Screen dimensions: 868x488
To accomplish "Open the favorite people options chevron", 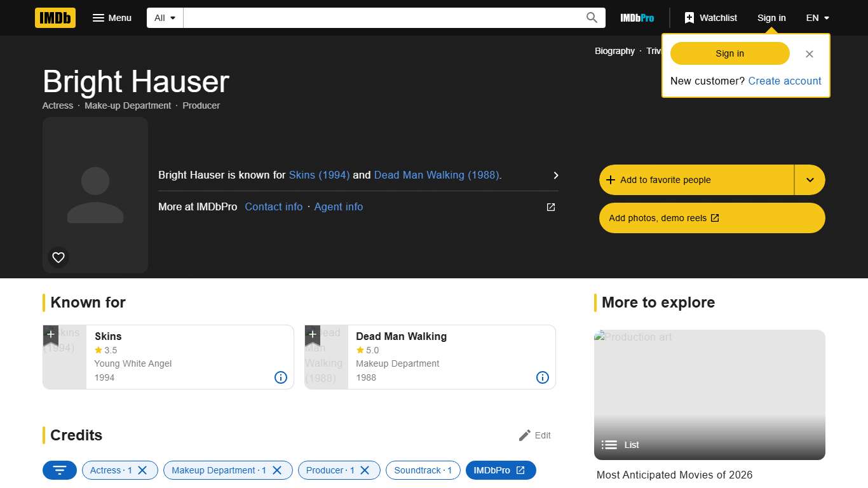I will tap(810, 180).
